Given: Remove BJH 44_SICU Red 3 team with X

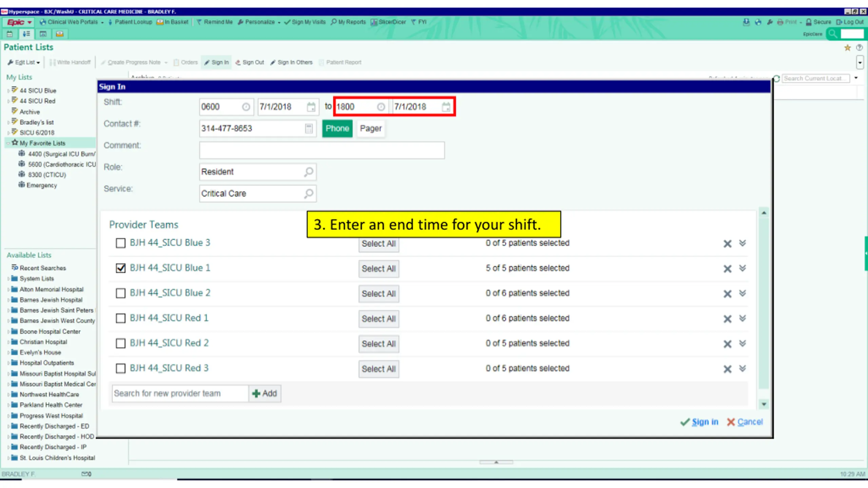Looking at the screenshot, I should pos(727,369).
